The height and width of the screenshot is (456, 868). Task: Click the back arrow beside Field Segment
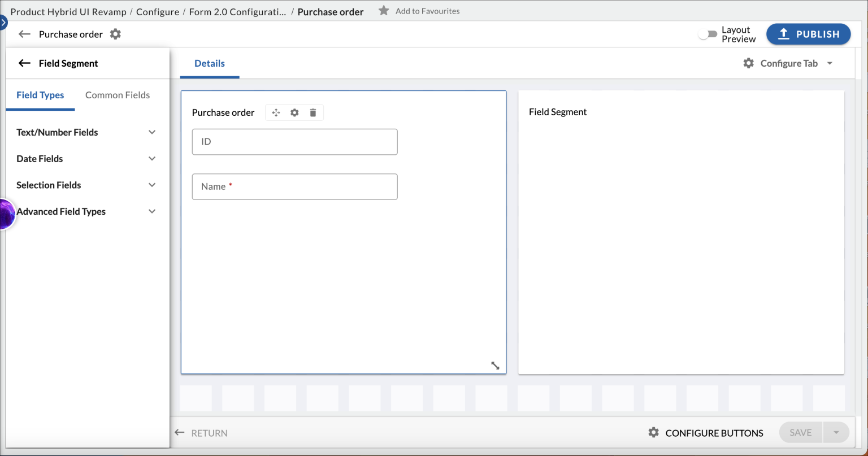24,63
